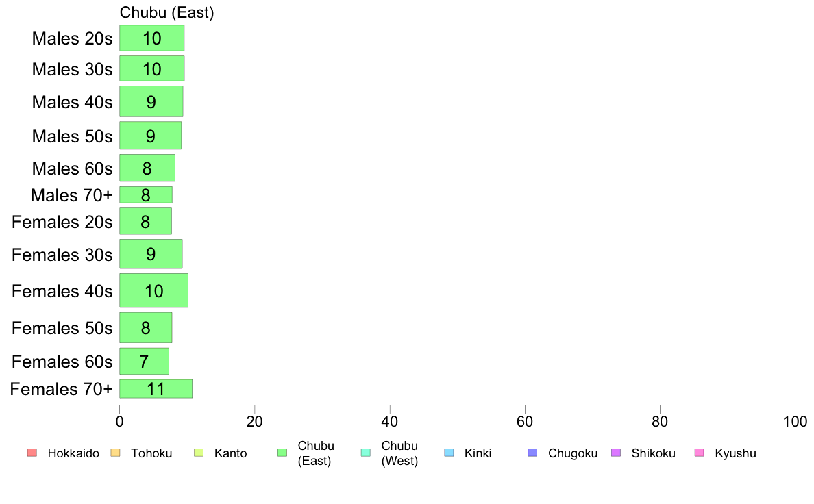
Task: Click the Kanto legend color swatch
Action: pos(199,453)
